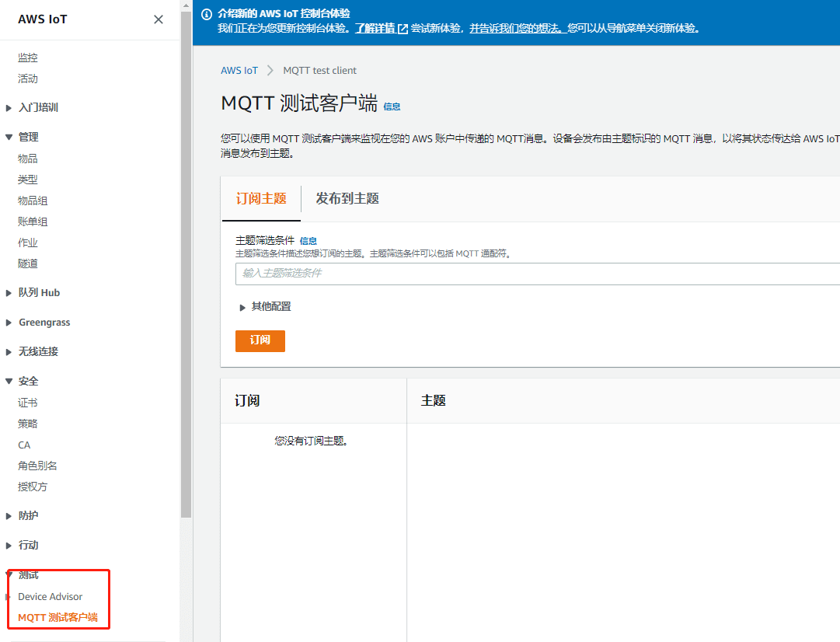
Task: Close the AWS IoT navigation panel
Action: point(158,19)
